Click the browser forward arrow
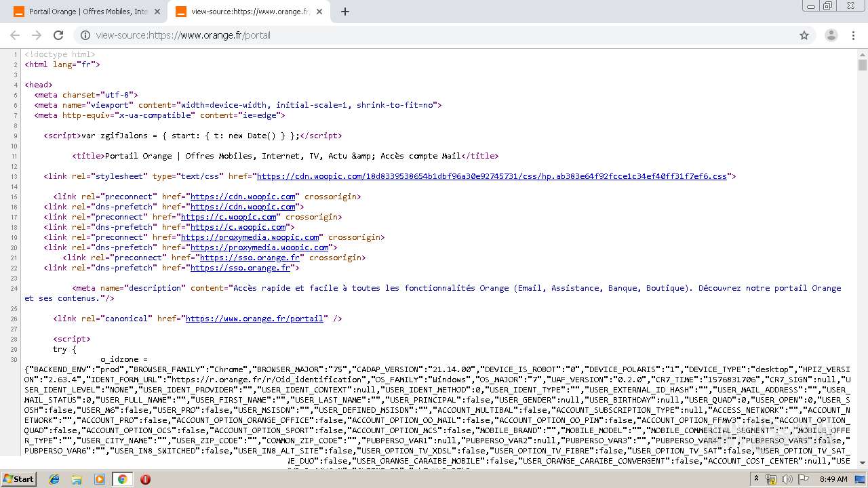Screen dimensions: 868x488 37,35
